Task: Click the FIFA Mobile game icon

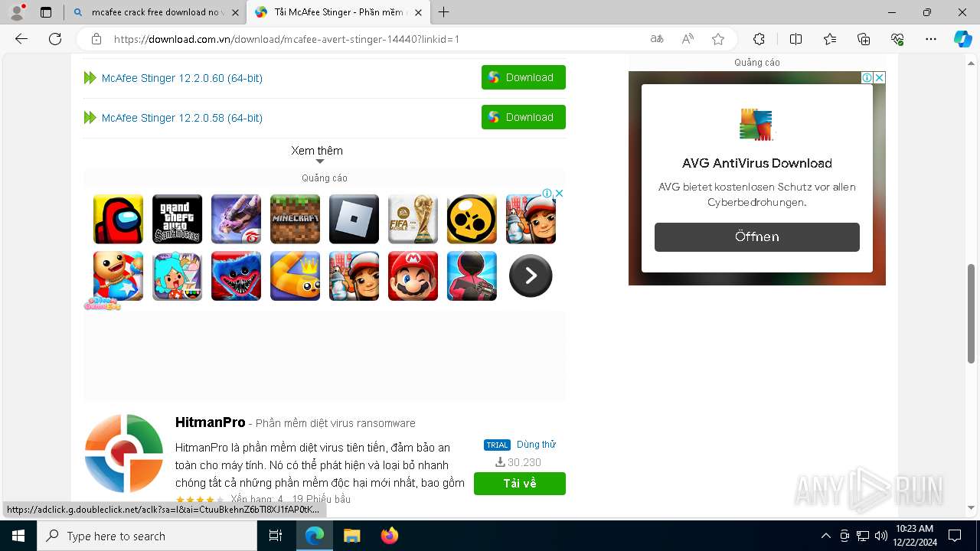Action: click(413, 219)
